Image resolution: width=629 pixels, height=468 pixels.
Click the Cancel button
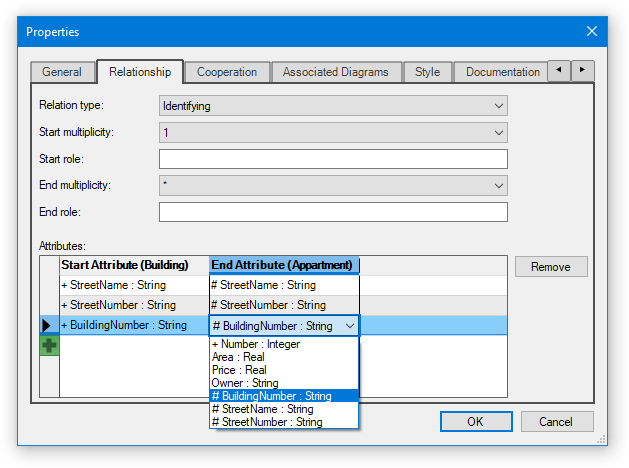[x=557, y=422]
